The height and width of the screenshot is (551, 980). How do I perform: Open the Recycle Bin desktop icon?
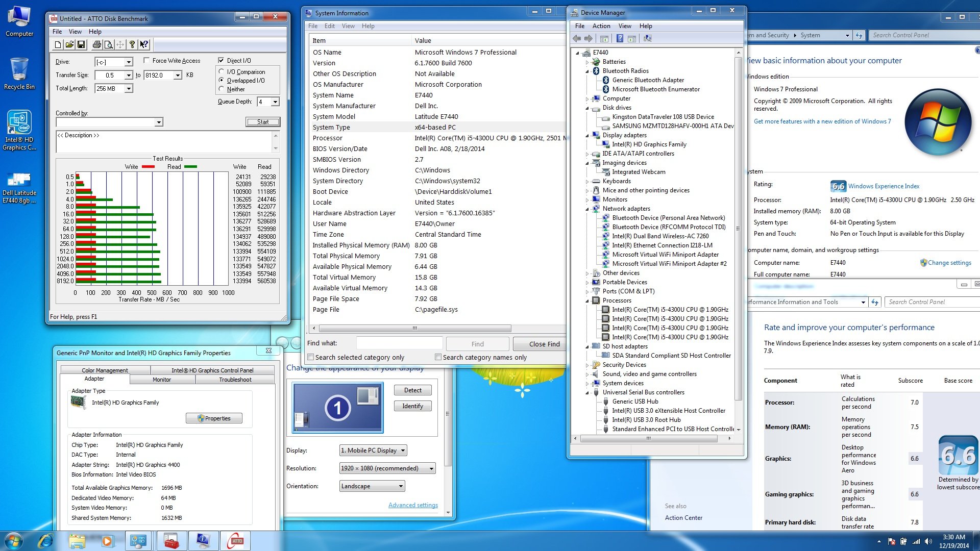tap(19, 73)
